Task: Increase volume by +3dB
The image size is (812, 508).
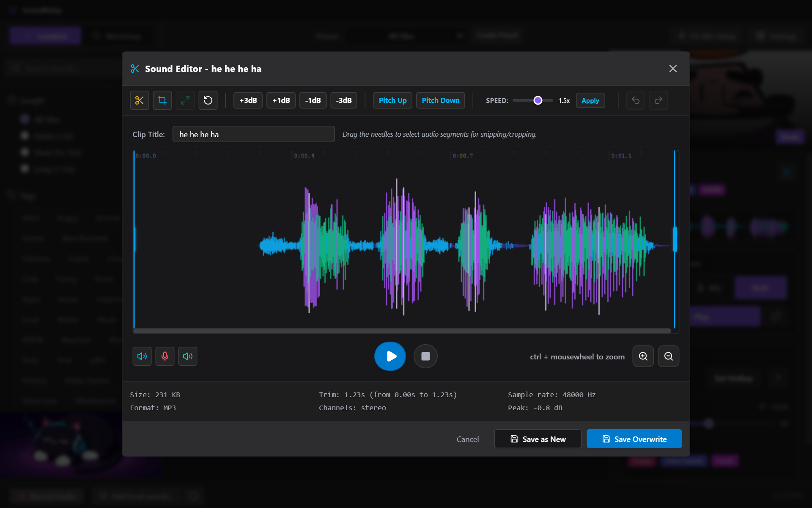Action: (248, 100)
